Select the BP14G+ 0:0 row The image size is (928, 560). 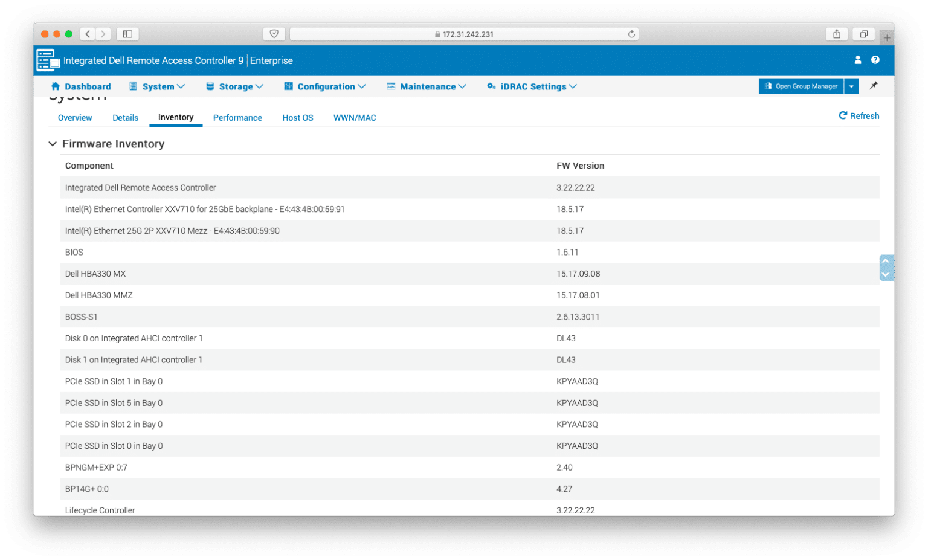click(470, 489)
